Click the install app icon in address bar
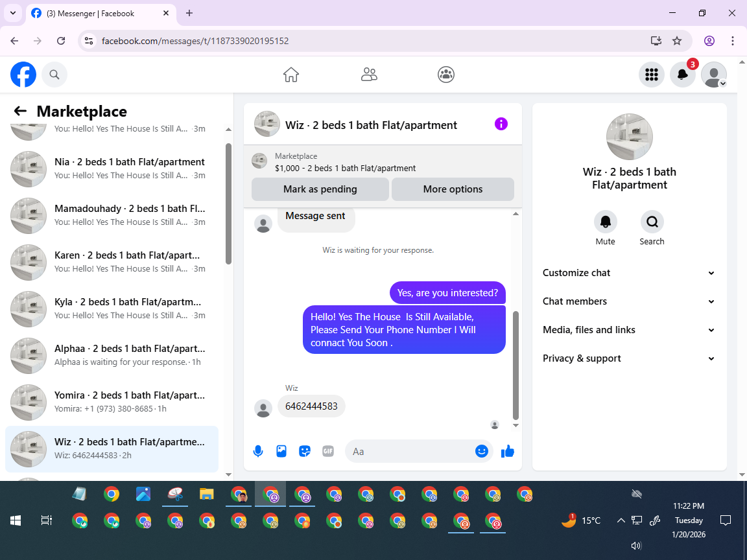The image size is (747, 560). point(656,41)
